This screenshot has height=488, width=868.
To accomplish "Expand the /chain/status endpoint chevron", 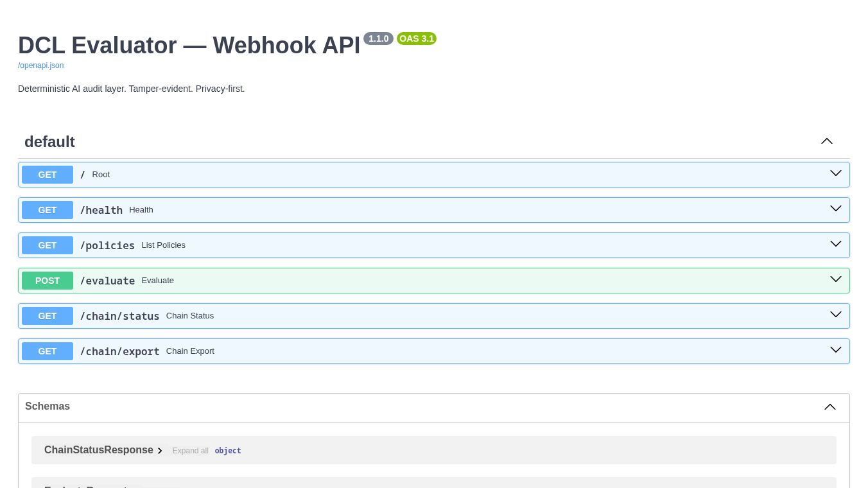I will pos(835,315).
